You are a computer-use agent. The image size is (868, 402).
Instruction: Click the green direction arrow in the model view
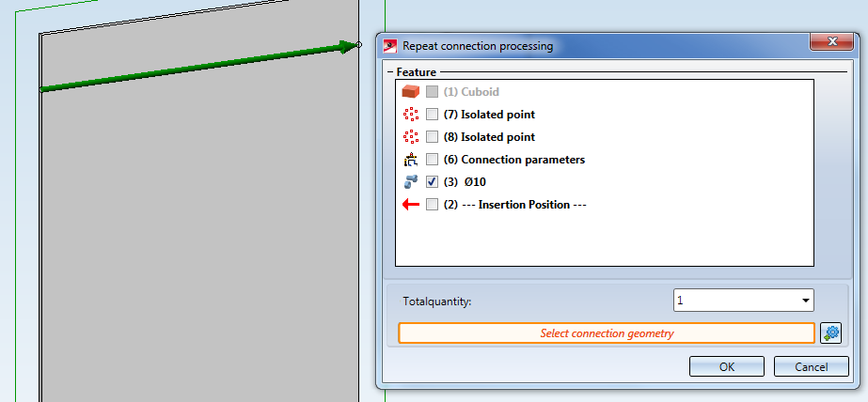click(x=199, y=68)
